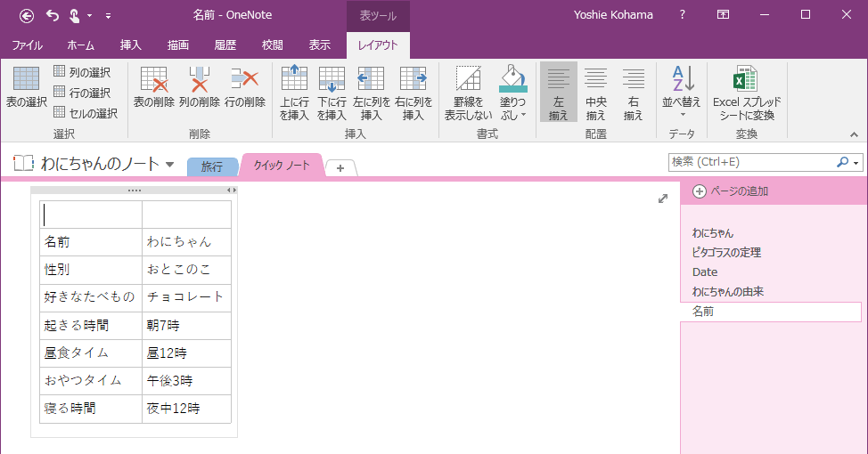Select the レイアウト tab
The image size is (868, 454).
[378, 45]
